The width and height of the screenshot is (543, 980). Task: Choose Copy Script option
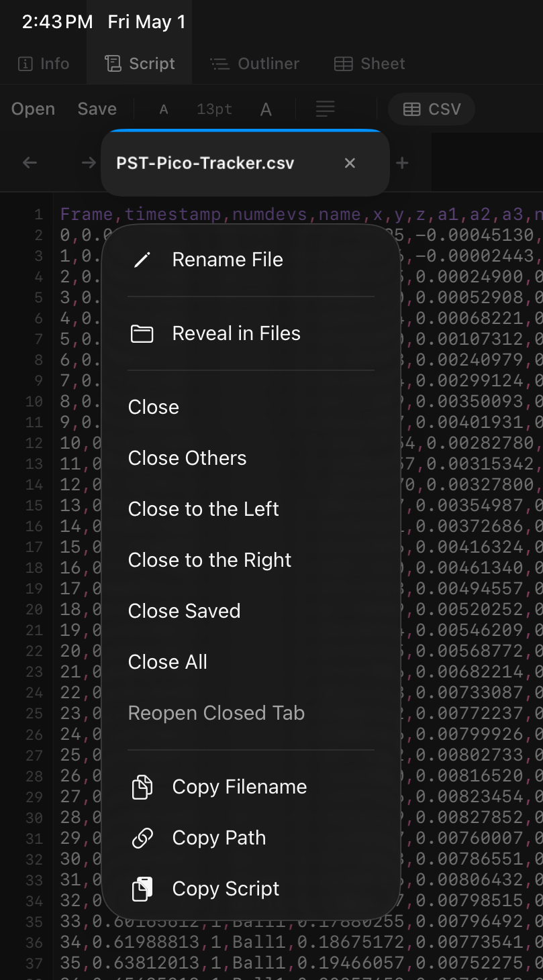click(251, 889)
